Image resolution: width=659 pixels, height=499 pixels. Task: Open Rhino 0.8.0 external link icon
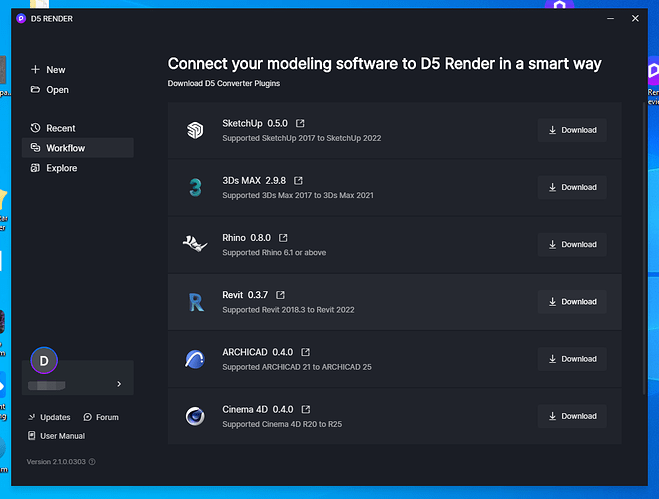tap(283, 238)
